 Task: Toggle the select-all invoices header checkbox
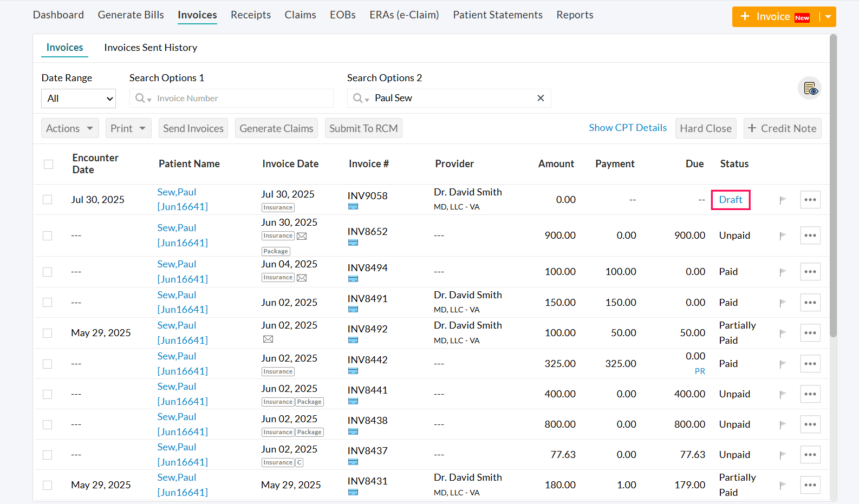(49, 164)
